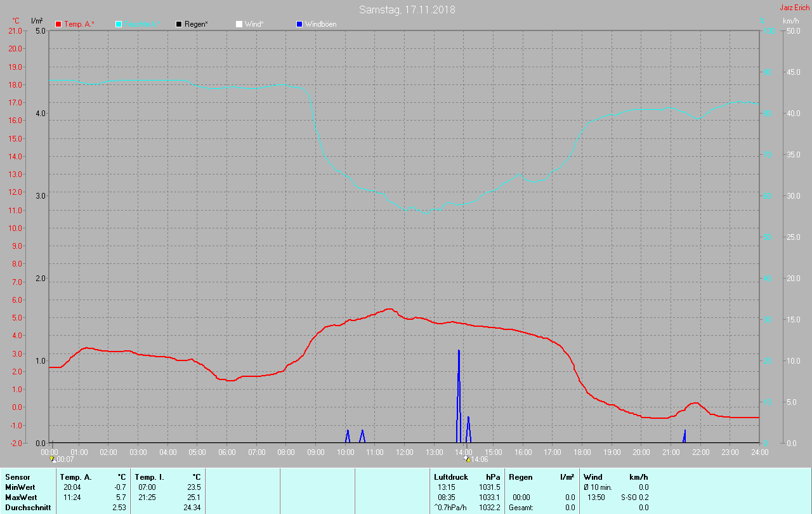
Task: Click the indoor minimum time '07:00'
Action: pos(147,487)
